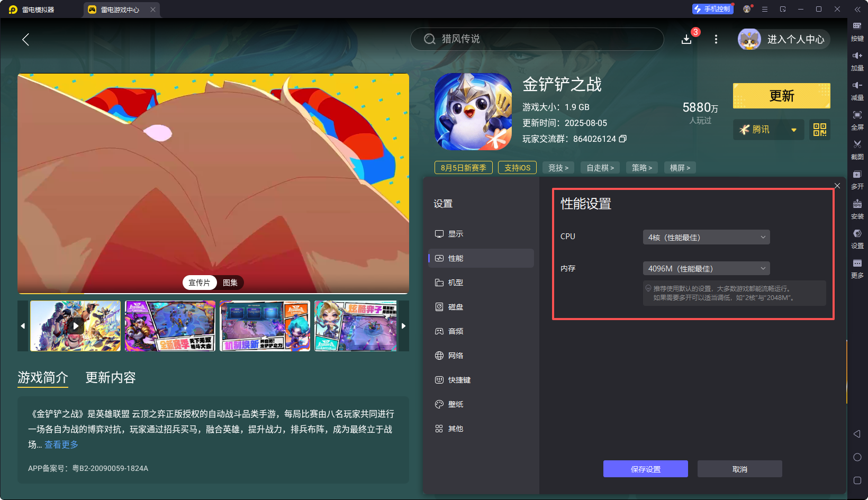The height and width of the screenshot is (500, 868).
Task: Expand the 内存 memory dropdown
Action: (707, 268)
